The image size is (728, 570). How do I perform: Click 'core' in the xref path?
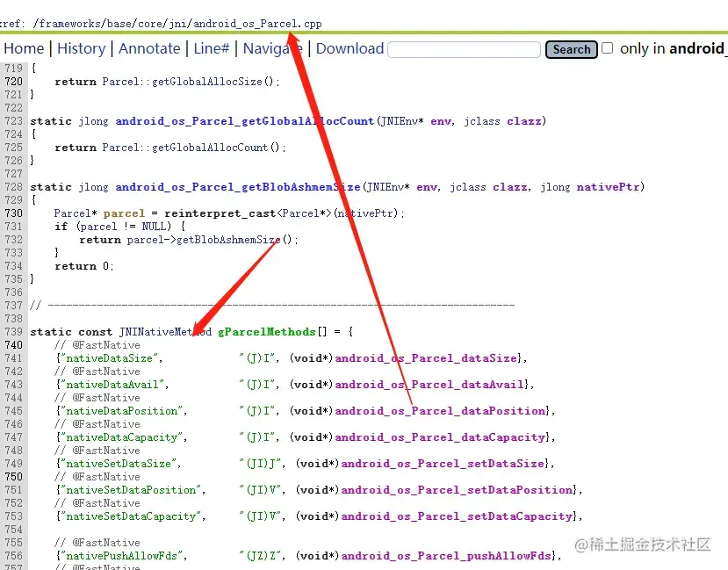tap(150, 24)
